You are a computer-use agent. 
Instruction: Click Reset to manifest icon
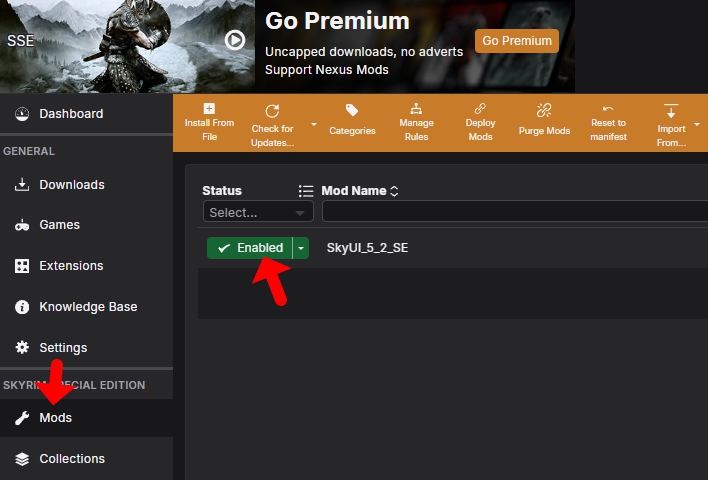pos(608,109)
